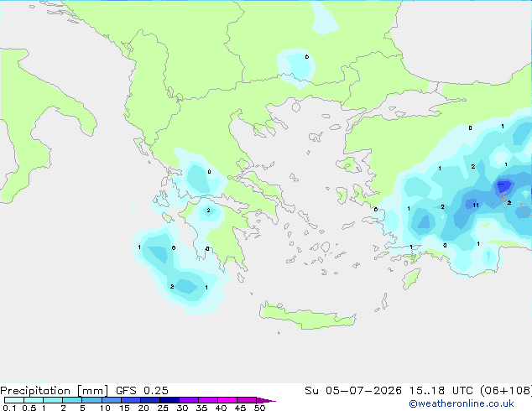The height and width of the screenshot is (411, 532).
Task: Click the '20' legend scale value
Action: [143, 408]
